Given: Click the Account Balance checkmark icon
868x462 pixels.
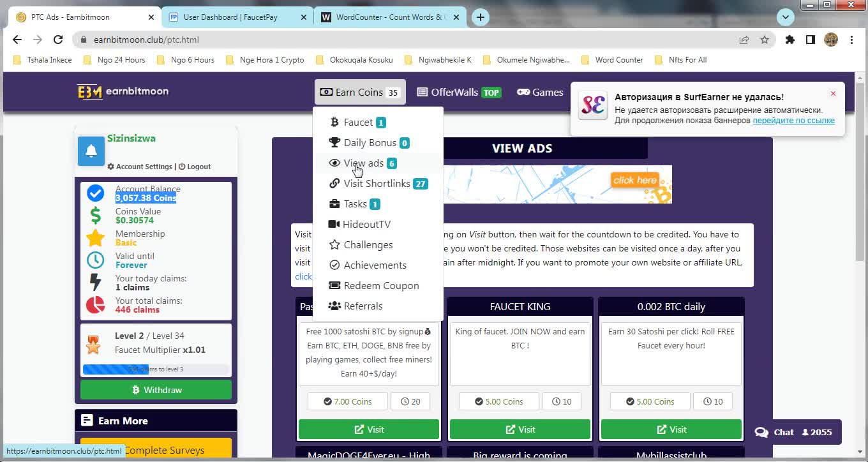Looking at the screenshot, I should (x=95, y=193).
